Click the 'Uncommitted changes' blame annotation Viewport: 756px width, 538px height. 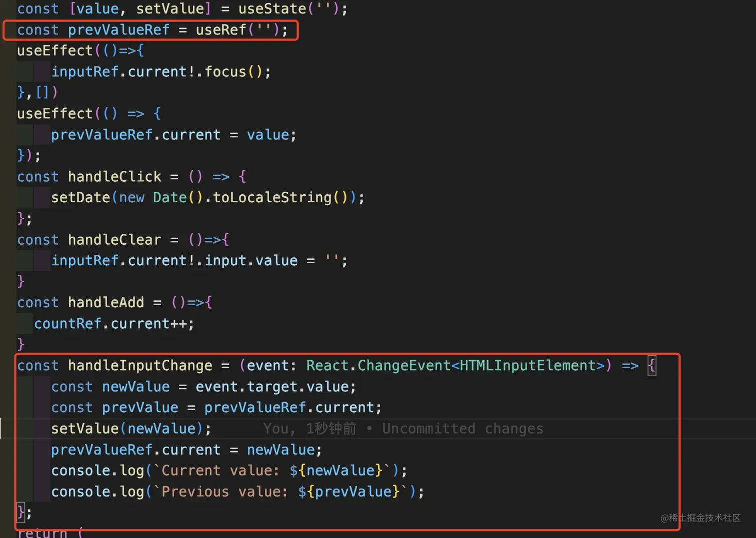pyautogui.click(x=462, y=429)
